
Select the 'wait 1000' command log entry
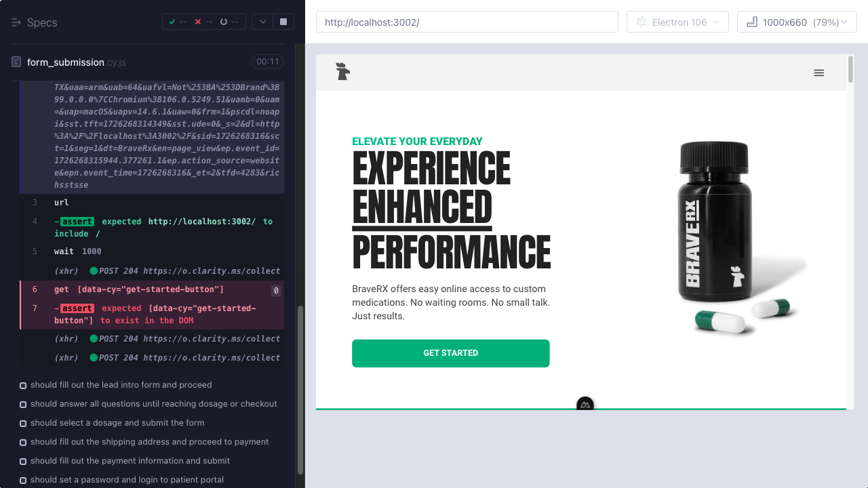click(78, 251)
